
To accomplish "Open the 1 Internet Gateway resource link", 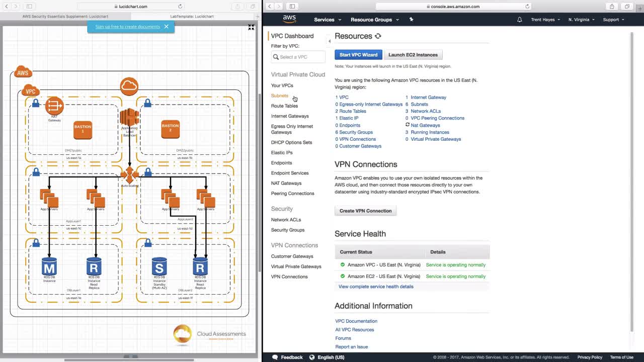I will [426, 98].
